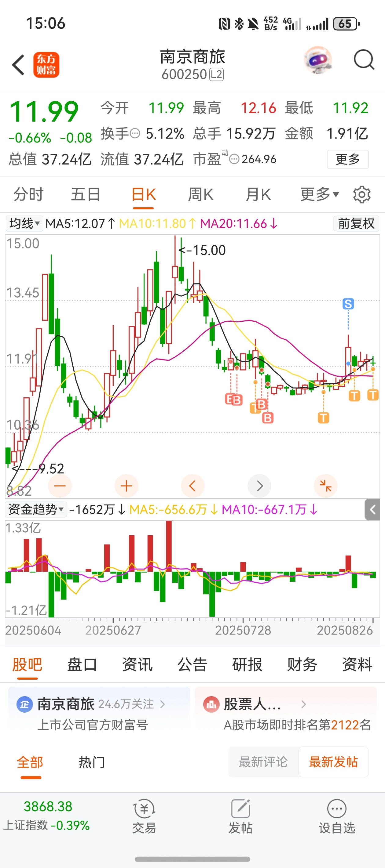Expand the side panel grey arrow tab

pyautogui.click(x=372, y=509)
